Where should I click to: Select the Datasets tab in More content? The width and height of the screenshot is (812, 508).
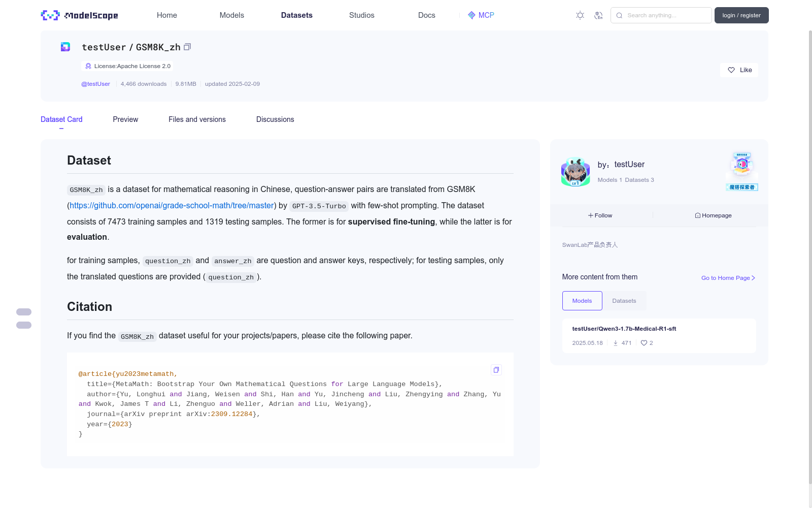624,301
